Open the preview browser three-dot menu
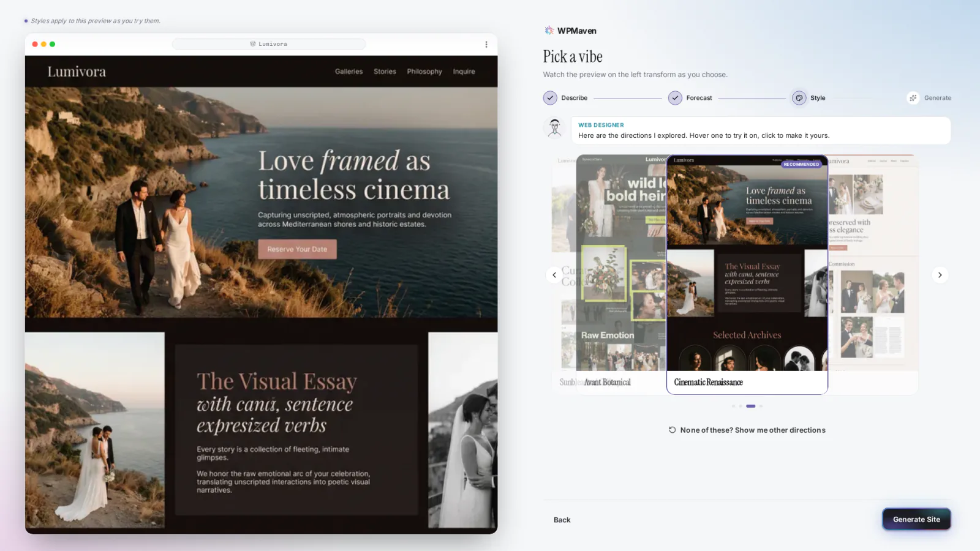Viewport: 980px width, 551px height. (x=486, y=44)
